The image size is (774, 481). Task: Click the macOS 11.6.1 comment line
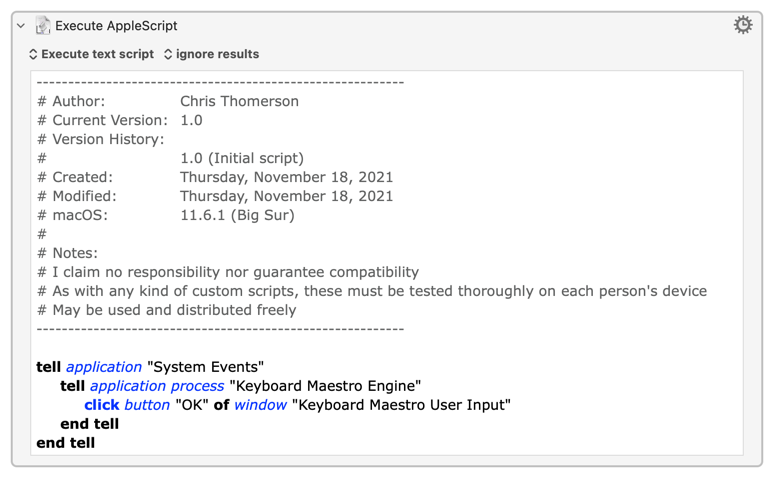point(166,215)
